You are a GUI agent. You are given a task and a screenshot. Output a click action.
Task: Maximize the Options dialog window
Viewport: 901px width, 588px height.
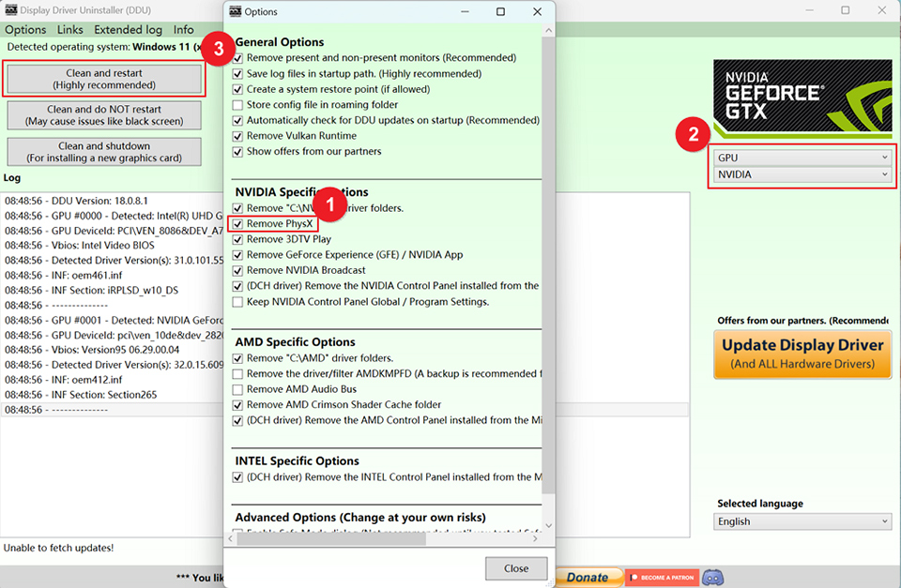[x=500, y=12]
